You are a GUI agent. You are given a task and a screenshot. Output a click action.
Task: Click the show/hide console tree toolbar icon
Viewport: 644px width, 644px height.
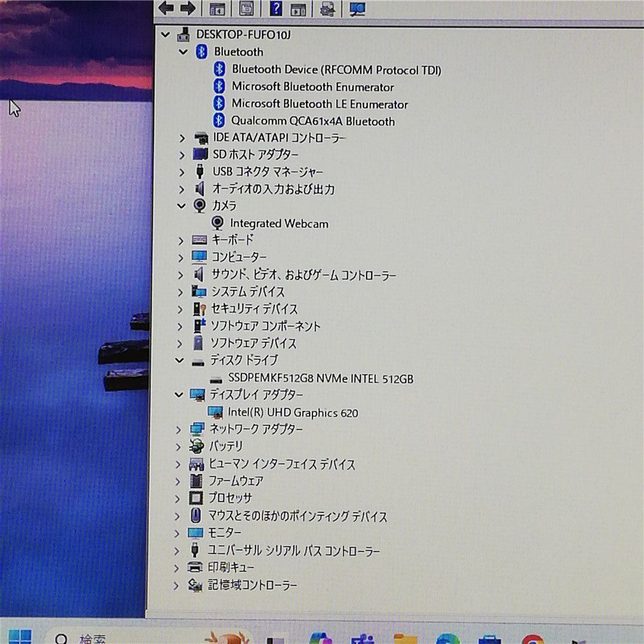[217, 8]
